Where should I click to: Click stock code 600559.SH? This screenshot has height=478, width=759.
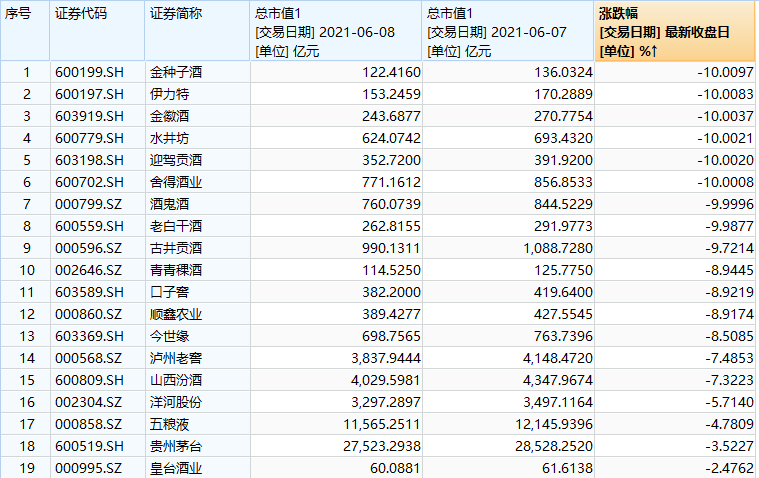tap(90, 226)
